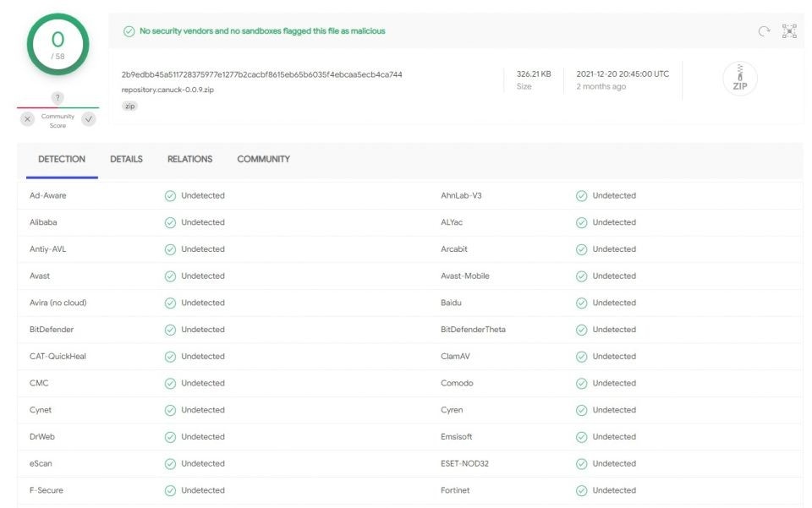Screen dimensions: 812x508
Task: Vote positive with the community checkmark button
Action: tap(89, 119)
